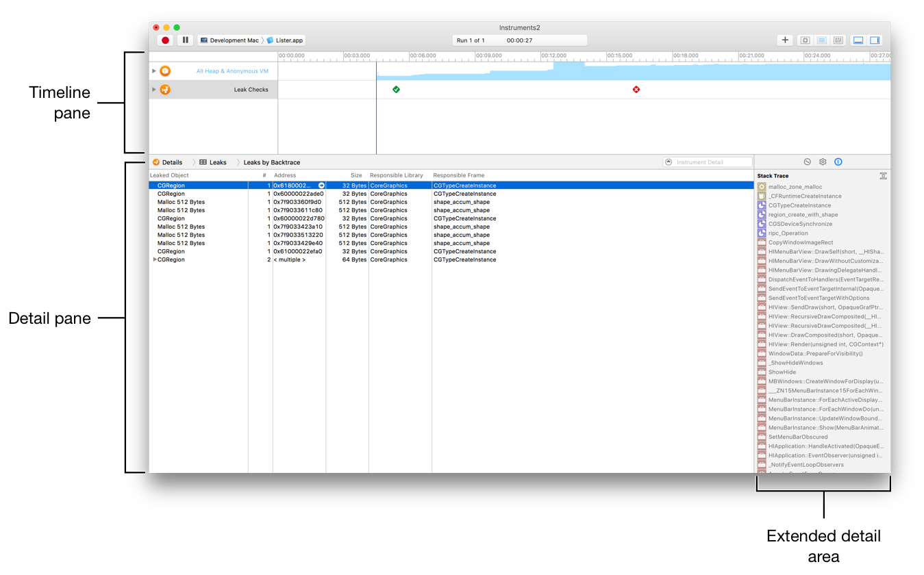Choose the Development Mac target device

(x=229, y=40)
